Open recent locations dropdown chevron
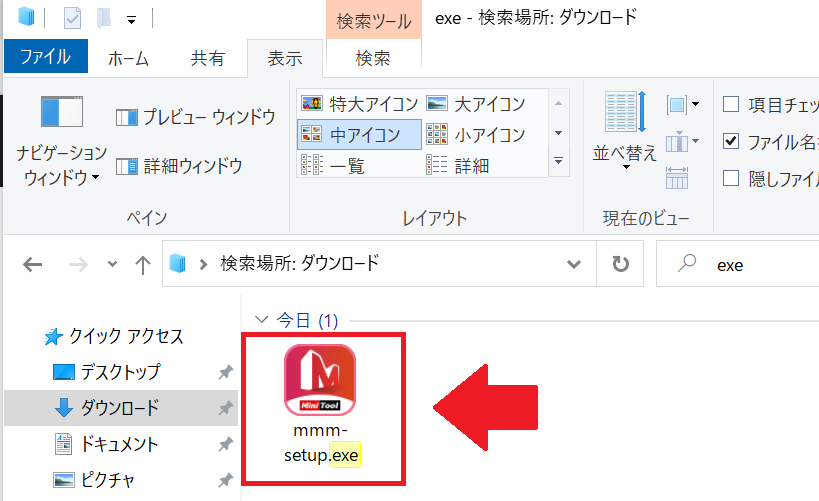This screenshot has height=501, width=819. pos(112,264)
